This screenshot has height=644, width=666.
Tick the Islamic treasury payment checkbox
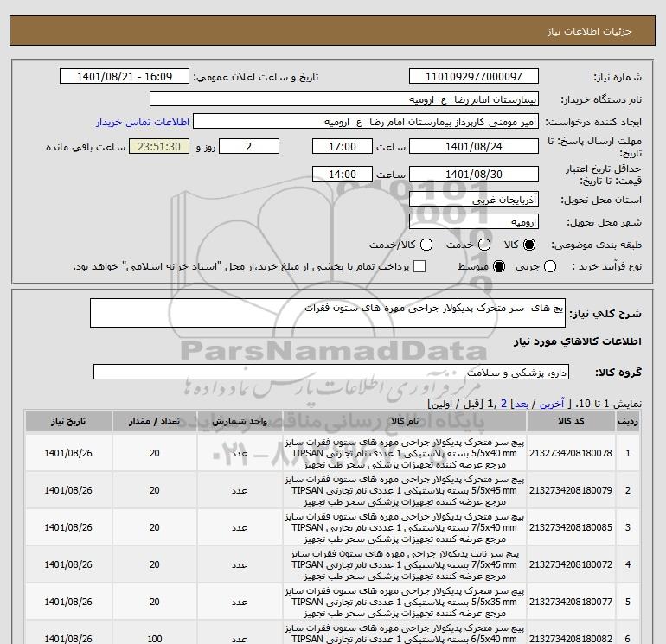[419, 266]
